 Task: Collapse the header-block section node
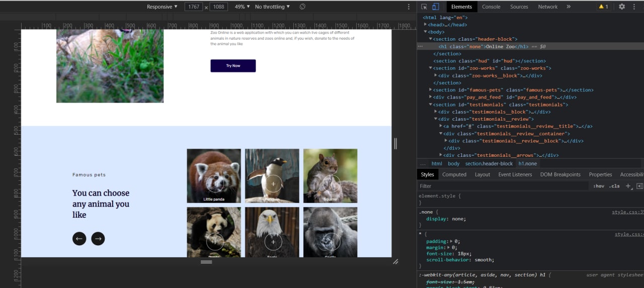click(x=431, y=39)
